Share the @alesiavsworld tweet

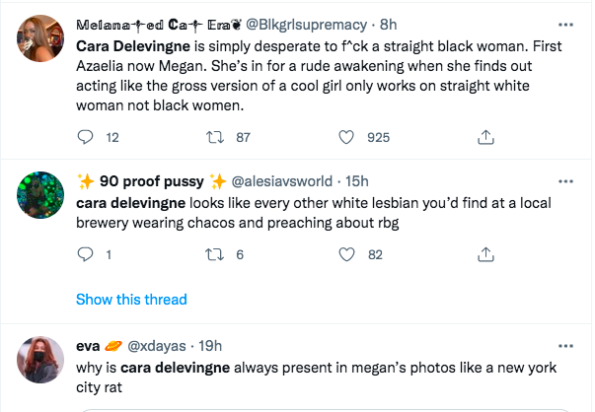coord(486,254)
